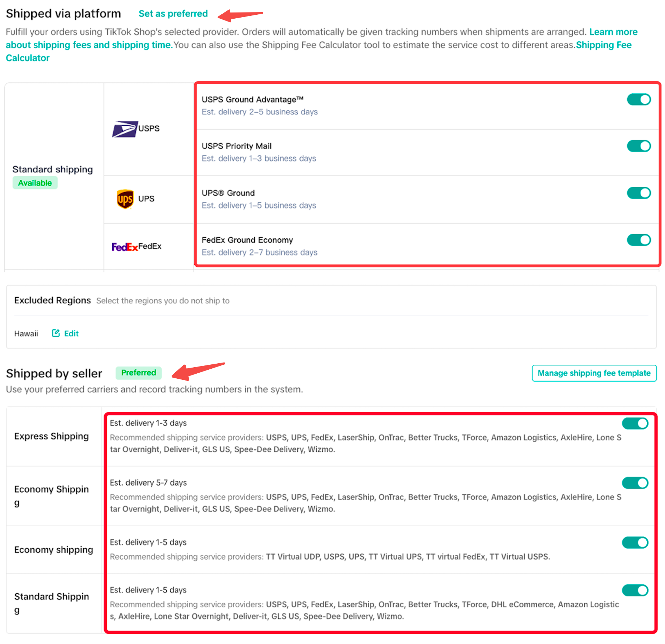Click the Available status badge
This screenshot has width=665, height=644.
(x=35, y=183)
